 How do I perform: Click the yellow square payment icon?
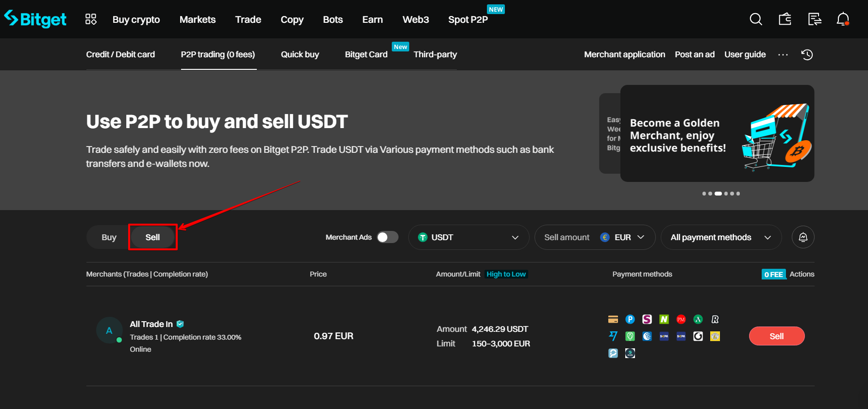pyautogui.click(x=715, y=336)
